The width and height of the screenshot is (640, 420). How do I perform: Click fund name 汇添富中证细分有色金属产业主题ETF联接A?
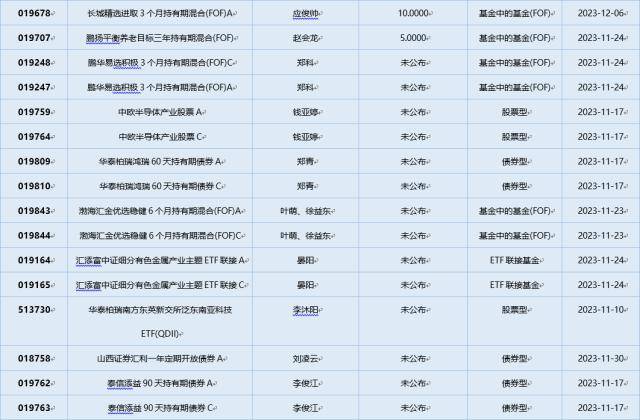click(x=160, y=260)
